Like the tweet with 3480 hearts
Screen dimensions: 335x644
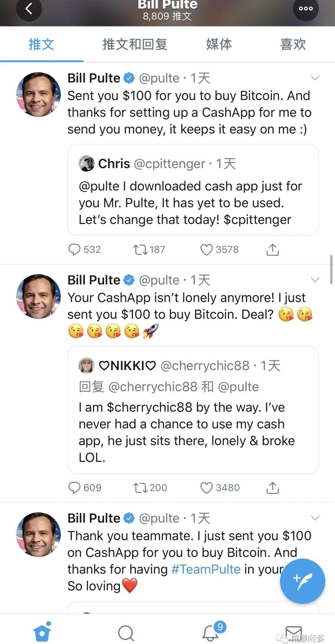point(207,488)
